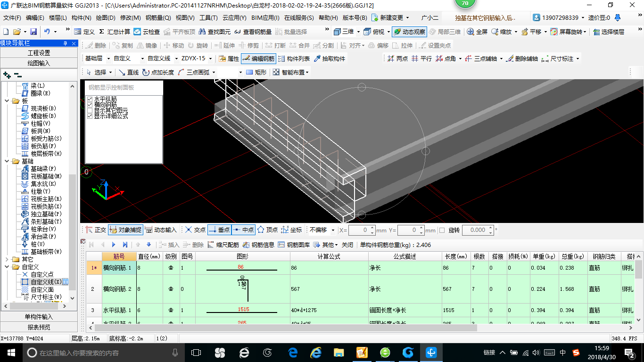Select the 点加长度 point-length tool
The height and width of the screenshot is (362, 644).
[x=158, y=72]
